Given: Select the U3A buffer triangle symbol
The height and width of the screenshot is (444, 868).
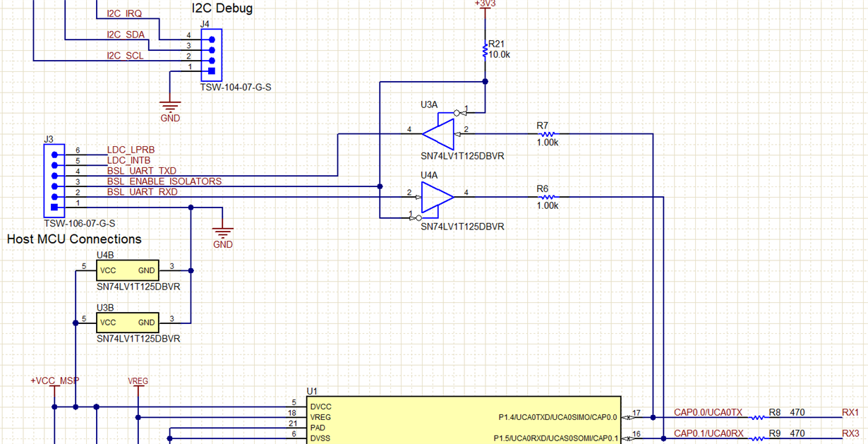Looking at the screenshot, I should click(x=438, y=133).
